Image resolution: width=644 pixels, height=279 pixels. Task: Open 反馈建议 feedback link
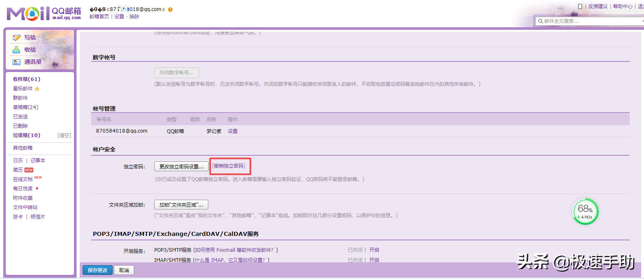598,7
